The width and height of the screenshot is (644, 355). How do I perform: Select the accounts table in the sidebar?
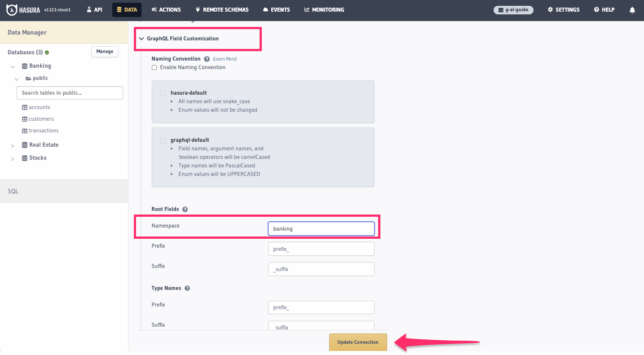(39, 107)
